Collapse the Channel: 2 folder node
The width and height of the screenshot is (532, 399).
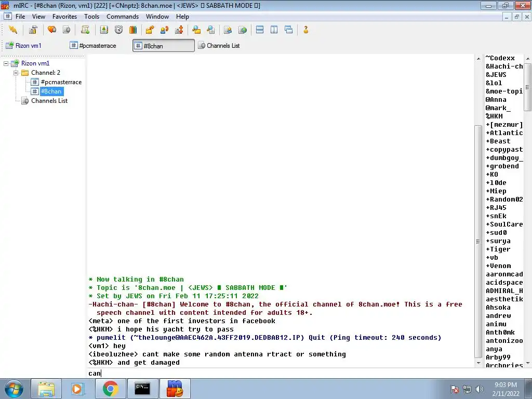coord(16,73)
